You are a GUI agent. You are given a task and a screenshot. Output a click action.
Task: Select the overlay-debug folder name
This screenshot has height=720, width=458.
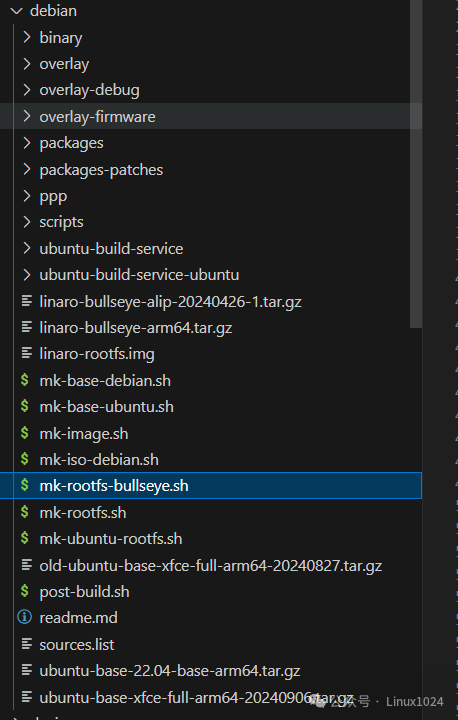click(x=90, y=90)
